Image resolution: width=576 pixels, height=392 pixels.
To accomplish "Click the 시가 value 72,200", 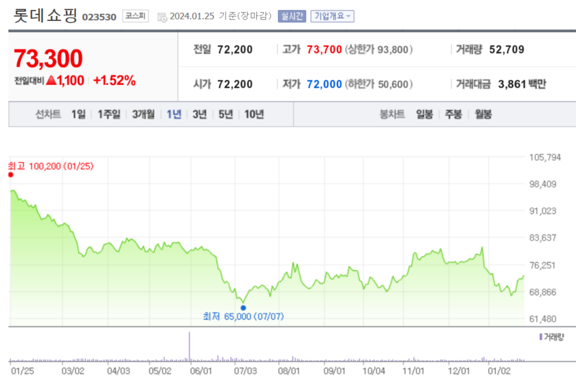I will coord(235,85).
